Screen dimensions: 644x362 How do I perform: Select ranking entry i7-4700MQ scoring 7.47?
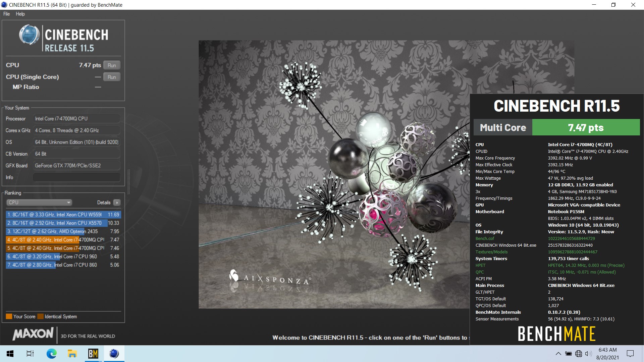click(x=63, y=240)
